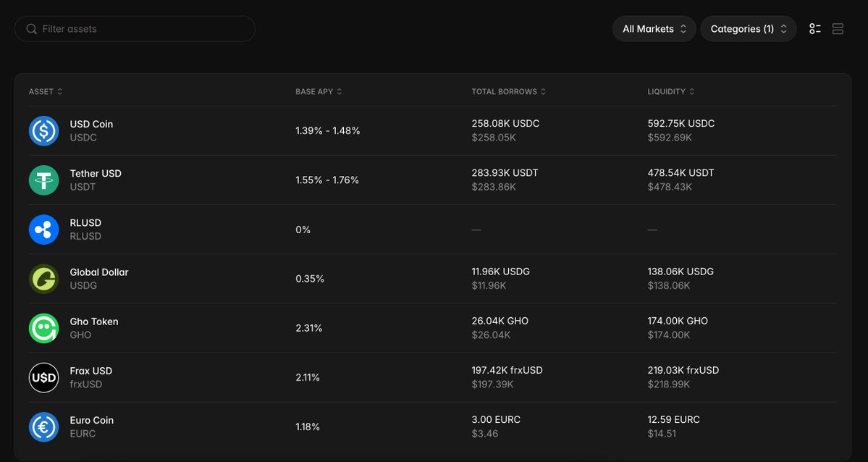Click the Gho Token icon
Viewport: 868px width, 462px height.
click(43, 328)
